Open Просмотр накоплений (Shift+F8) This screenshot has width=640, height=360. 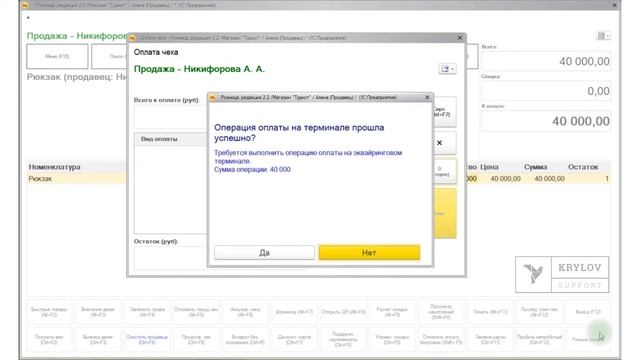point(441,312)
